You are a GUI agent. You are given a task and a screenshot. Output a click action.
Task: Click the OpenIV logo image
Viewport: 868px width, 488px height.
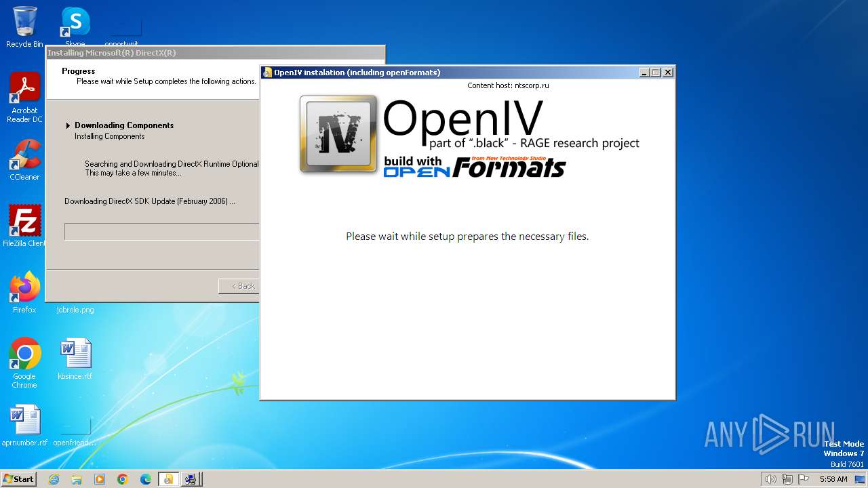pyautogui.click(x=338, y=134)
